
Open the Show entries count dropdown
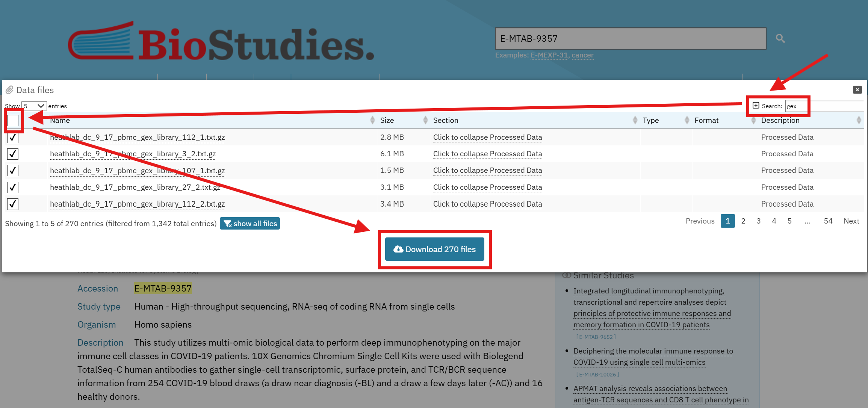[34, 106]
